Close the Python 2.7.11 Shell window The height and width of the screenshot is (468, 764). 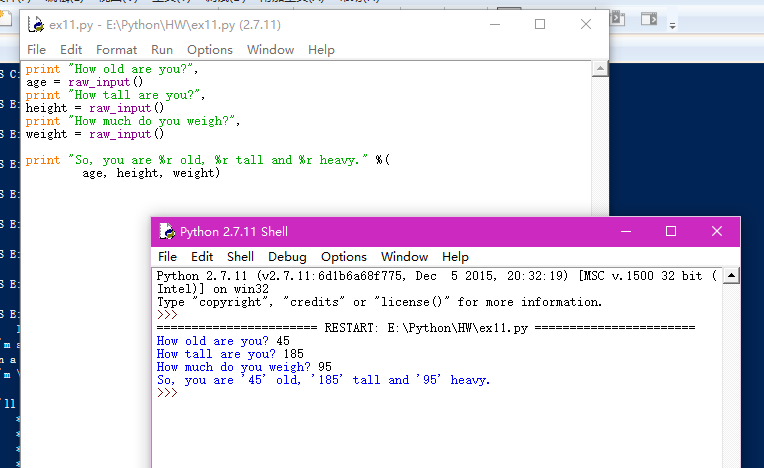click(x=717, y=231)
